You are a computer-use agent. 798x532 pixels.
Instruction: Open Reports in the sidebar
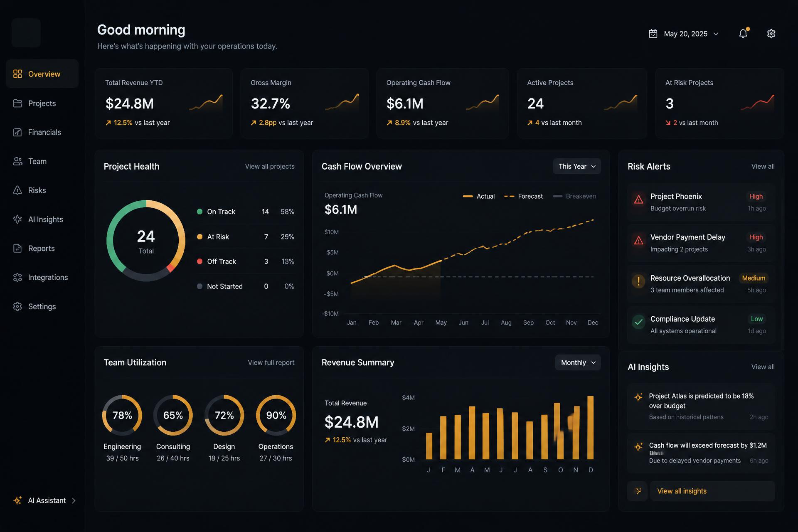point(42,248)
